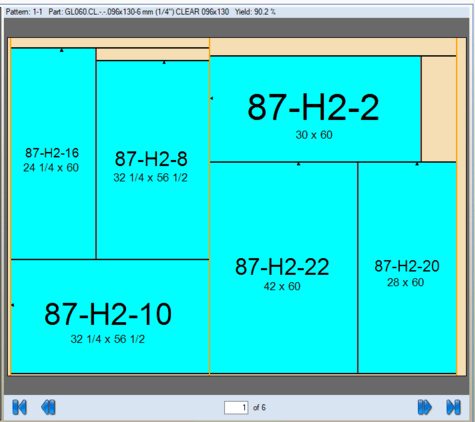
Task: Click the Yield 90.2 % label
Action: click(x=255, y=12)
